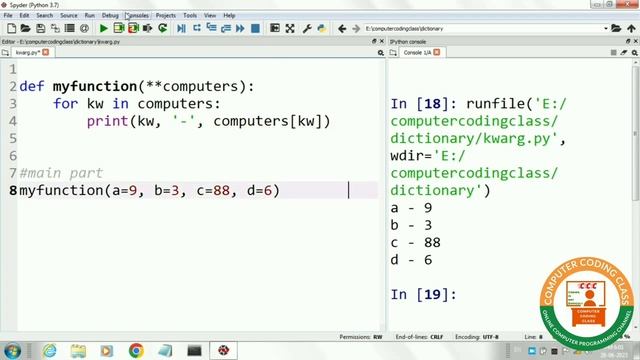Run the current cell

pos(119,29)
